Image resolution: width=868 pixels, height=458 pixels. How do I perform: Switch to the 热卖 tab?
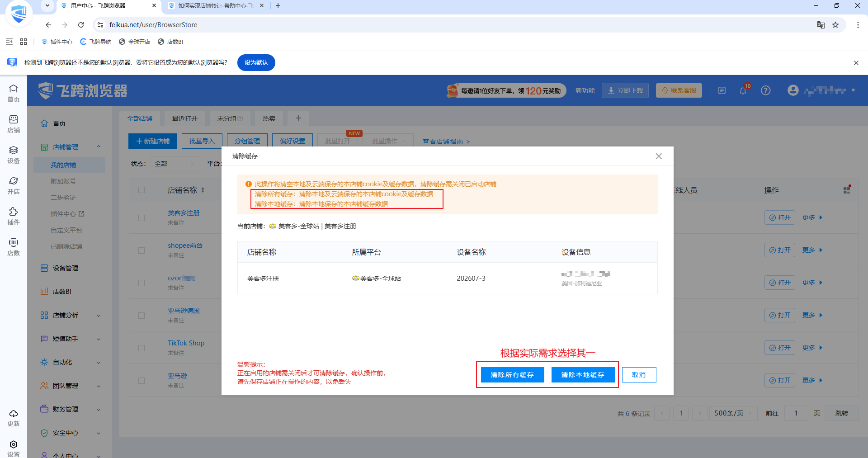coord(269,118)
